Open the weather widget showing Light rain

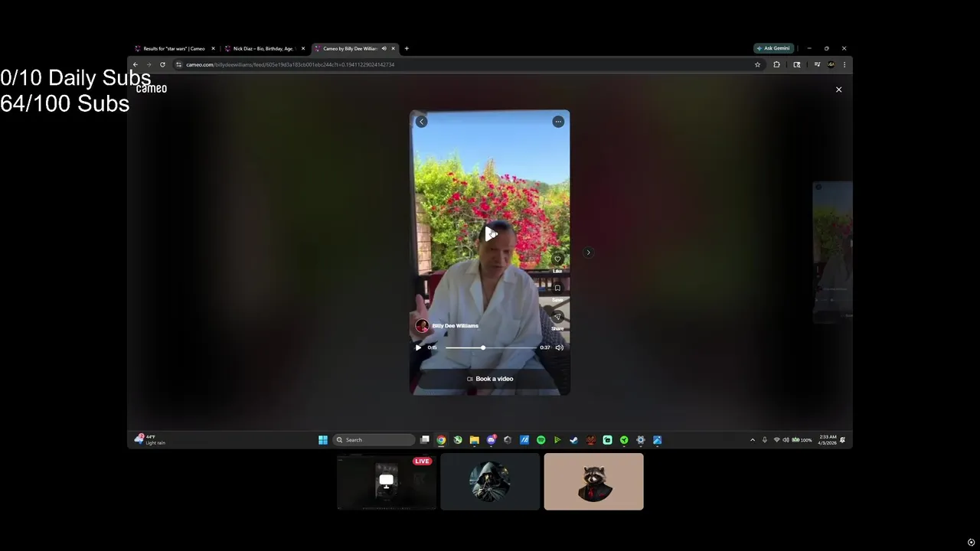coord(150,439)
